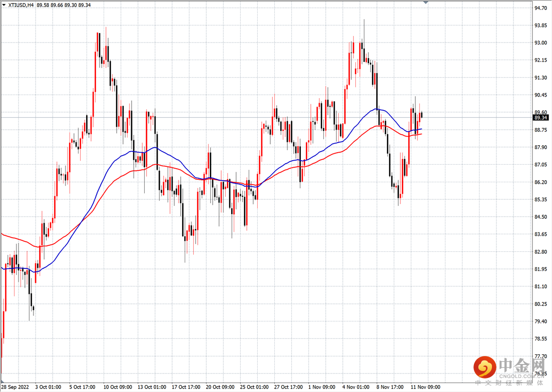Click the 8 Nov 17:00 time label
Viewport: 552px width, 392px height.
tap(390, 387)
